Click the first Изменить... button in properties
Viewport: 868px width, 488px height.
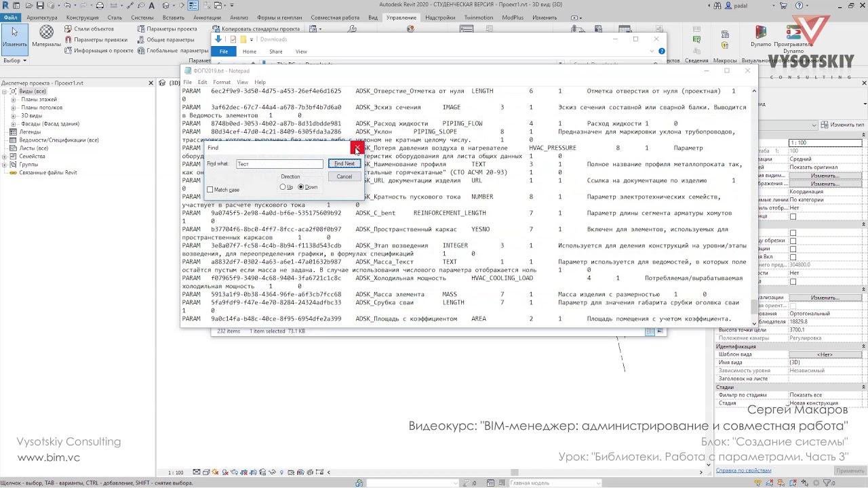pyautogui.click(x=825, y=176)
